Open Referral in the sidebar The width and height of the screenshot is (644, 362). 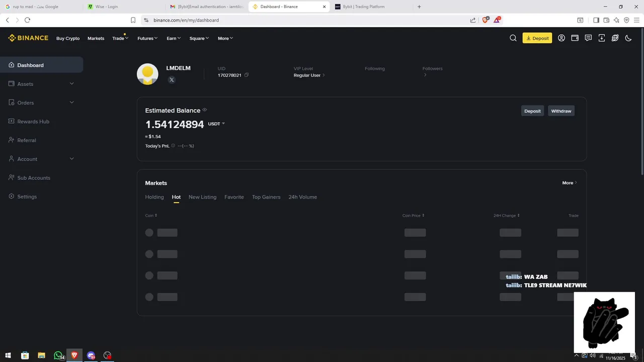[41, 140]
